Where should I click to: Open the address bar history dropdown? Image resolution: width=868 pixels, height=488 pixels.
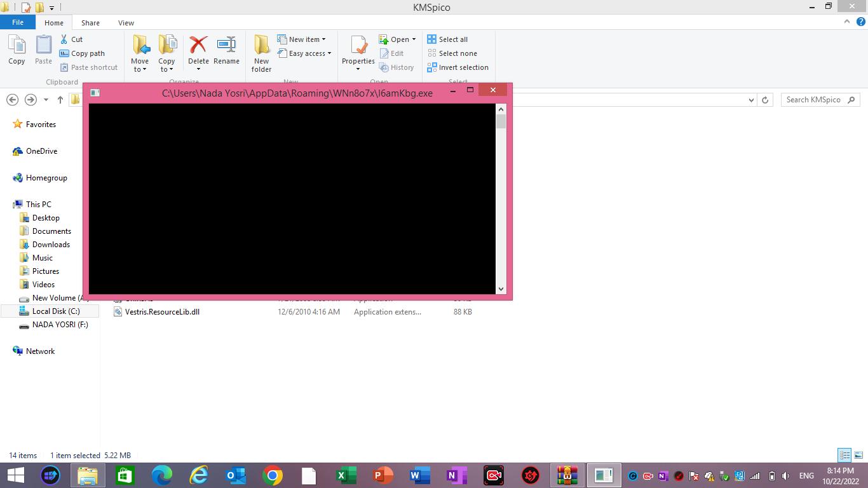(751, 100)
